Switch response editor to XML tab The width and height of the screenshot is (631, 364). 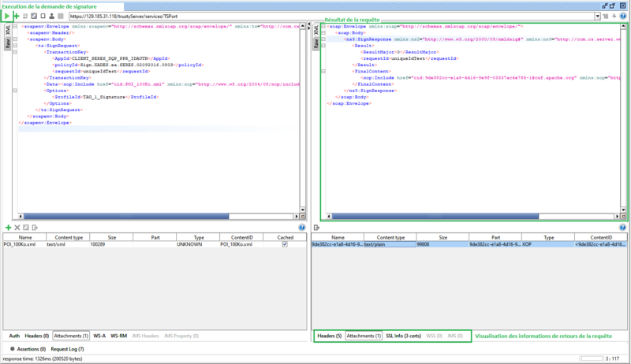(x=316, y=31)
